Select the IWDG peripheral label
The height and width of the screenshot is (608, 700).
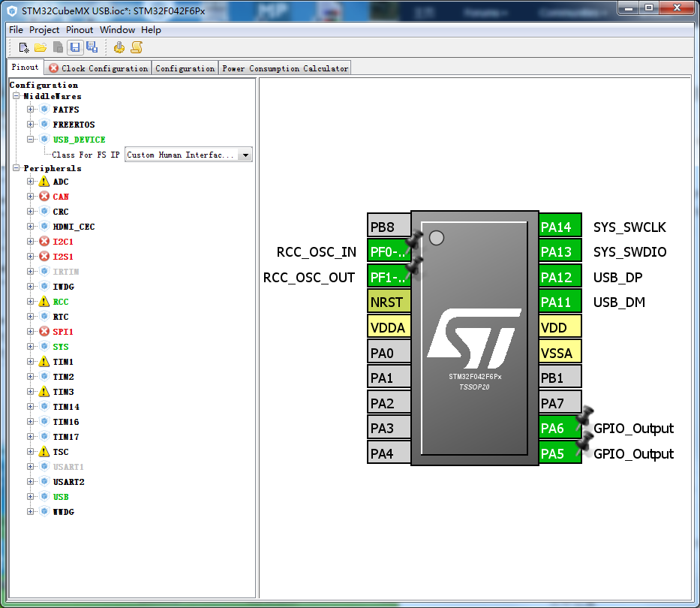(63, 286)
